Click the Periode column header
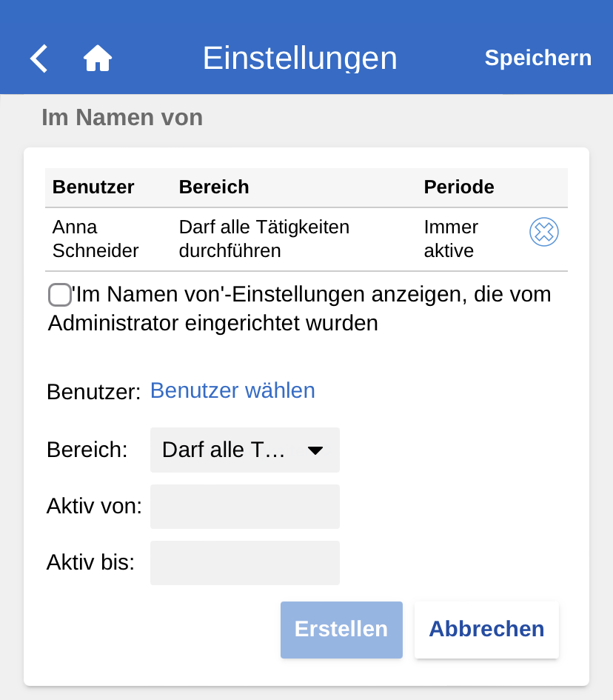This screenshot has width=613, height=700. 459,187
